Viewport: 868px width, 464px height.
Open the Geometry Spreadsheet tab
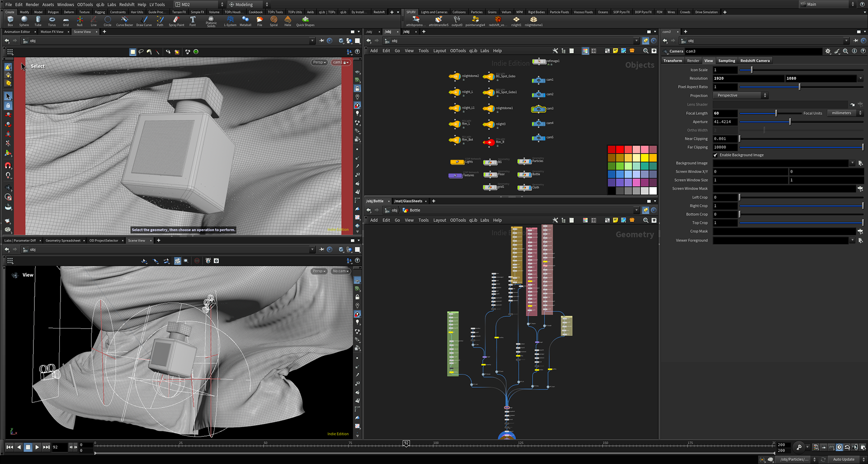click(x=63, y=240)
